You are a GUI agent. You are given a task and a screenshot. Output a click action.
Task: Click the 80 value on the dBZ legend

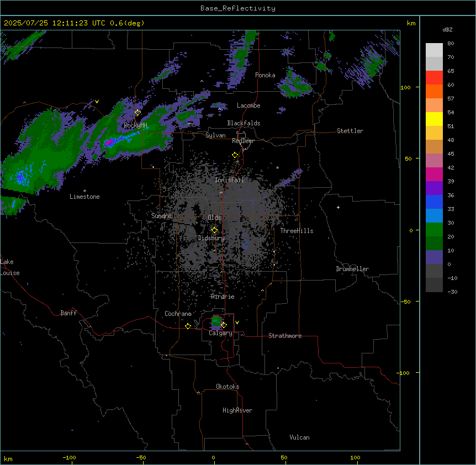tap(451, 44)
